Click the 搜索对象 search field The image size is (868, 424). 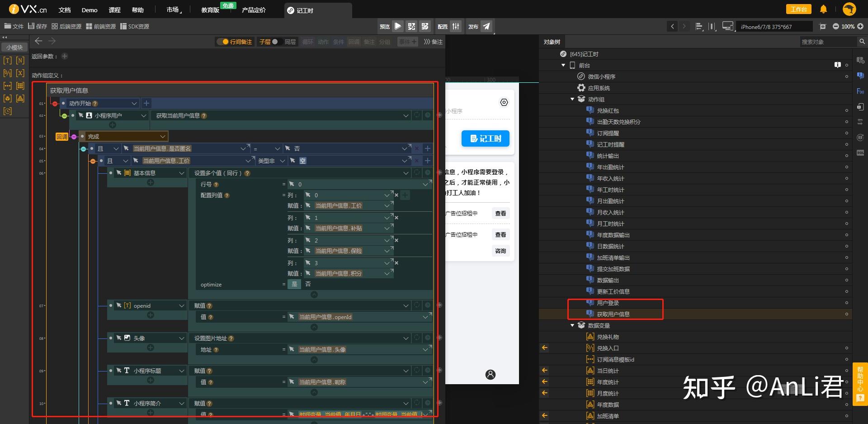[x=829, y=42]
